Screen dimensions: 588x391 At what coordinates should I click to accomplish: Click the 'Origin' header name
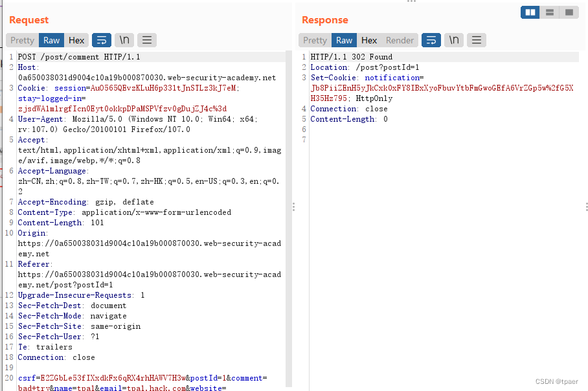(32, 233)
